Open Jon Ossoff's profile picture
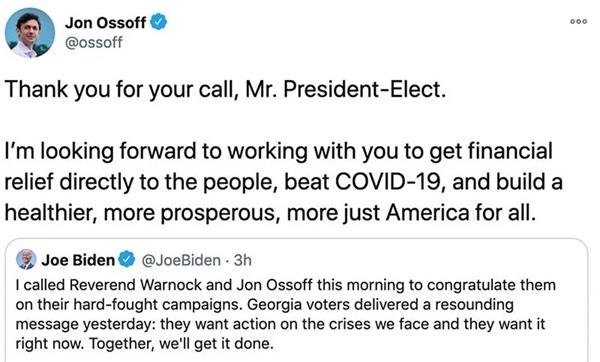Screen dimensions: 600x362 (x=30, y=33)
